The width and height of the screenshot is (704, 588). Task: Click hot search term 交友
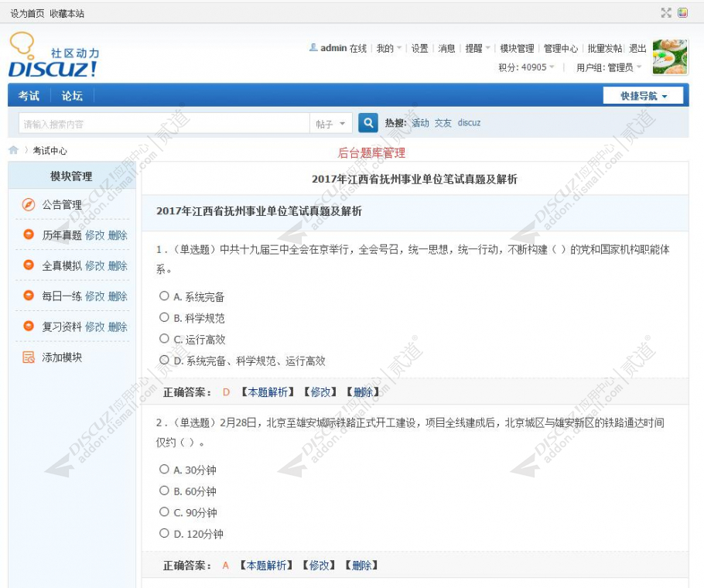(x=443, y=122)
